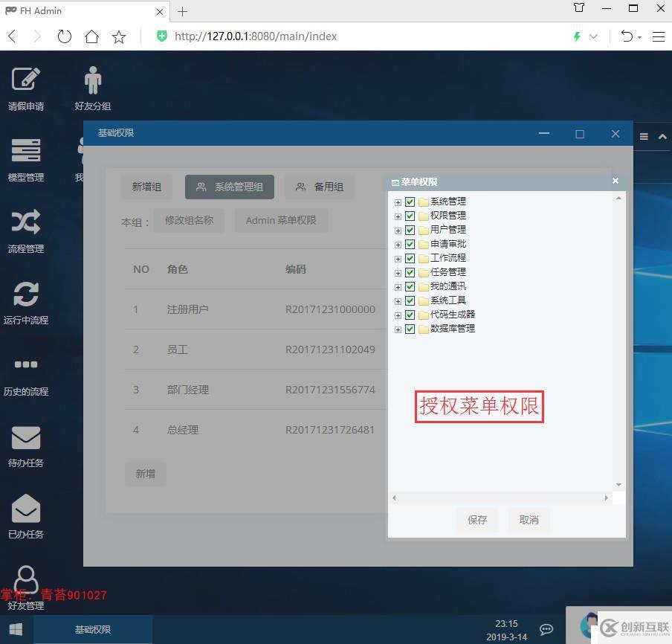Click the Admin 菜单权限 button
The width and height of the screenshot is (672, 644).
281,220
